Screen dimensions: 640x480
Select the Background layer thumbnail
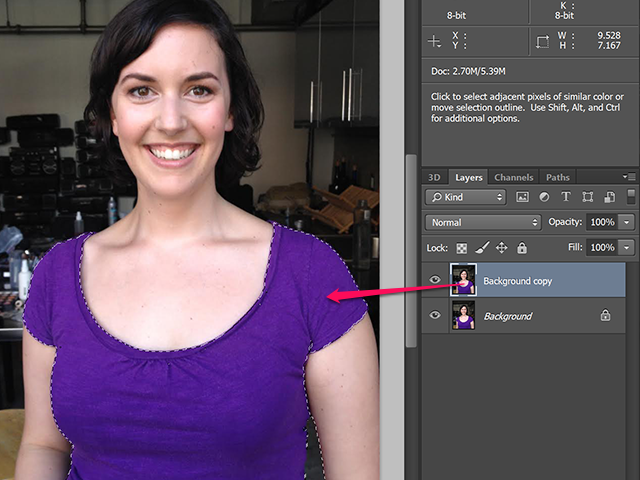463,315
